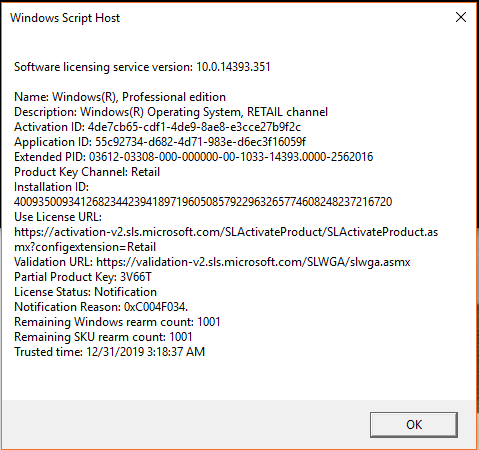The image size is (479, 450).
Task: Click the Partial Product Key: 3V66T line
Action: pyautogui.click(x=83, y=277)
